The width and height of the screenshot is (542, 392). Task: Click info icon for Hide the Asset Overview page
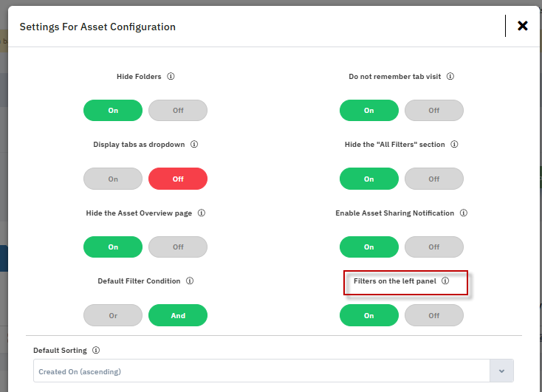click(202, 213)
